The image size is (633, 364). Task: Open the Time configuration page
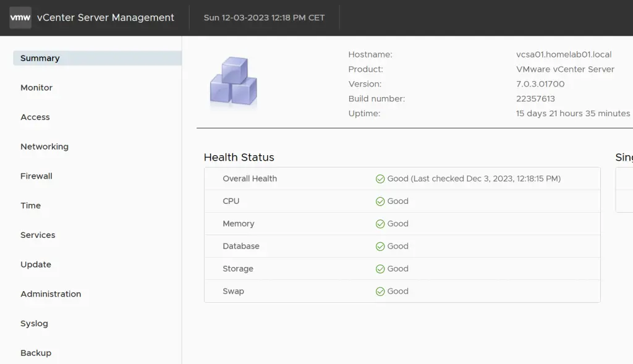pyautogui.click(x=30, y=205)
